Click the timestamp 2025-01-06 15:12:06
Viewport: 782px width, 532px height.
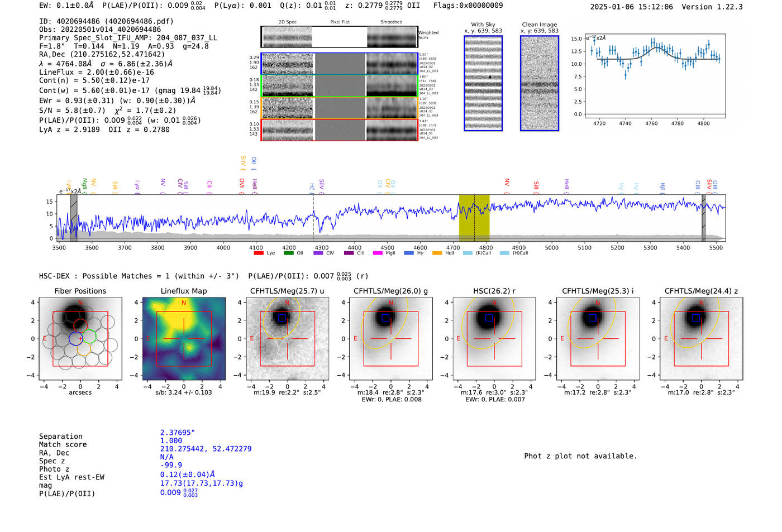pos(632,7)
